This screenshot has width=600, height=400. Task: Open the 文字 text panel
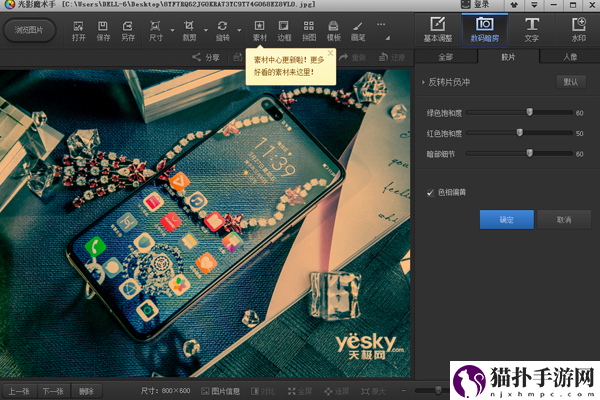pos(532,30)
